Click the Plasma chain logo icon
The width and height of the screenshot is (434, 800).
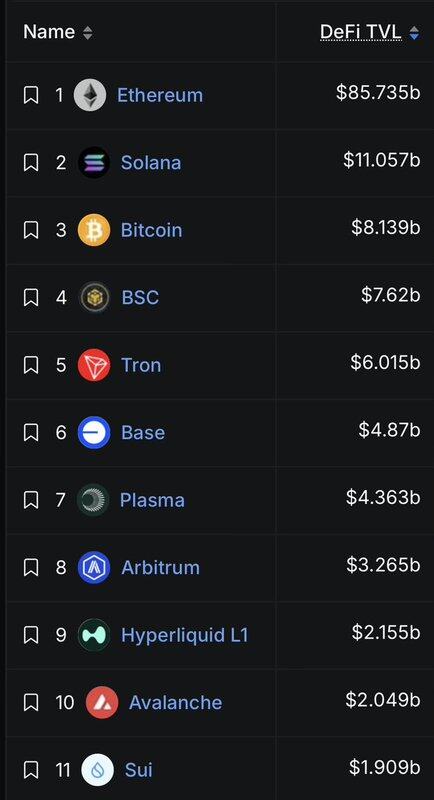click(x=93, y=499)
